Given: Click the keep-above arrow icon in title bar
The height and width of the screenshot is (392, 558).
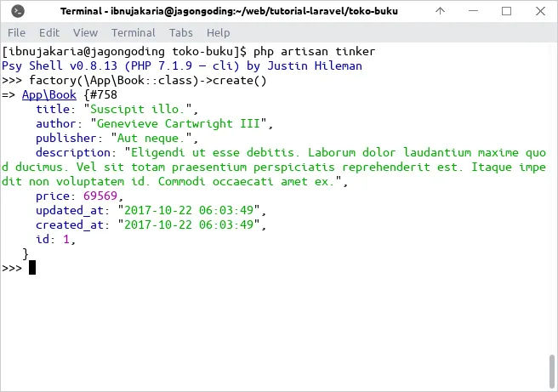Looking at the screenshot, I should click(441, 11).
